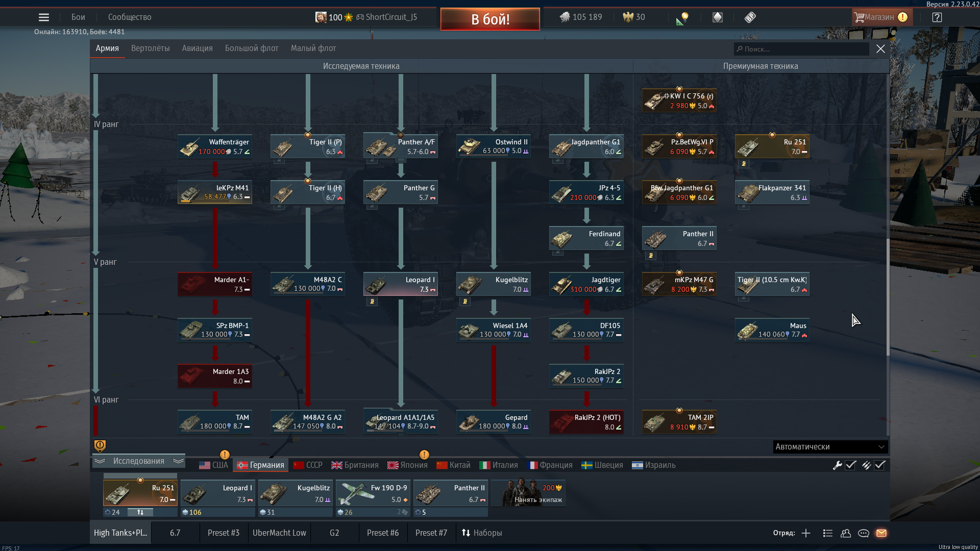
Task: Select the TAM 2IP premium card
Action: 679,422
